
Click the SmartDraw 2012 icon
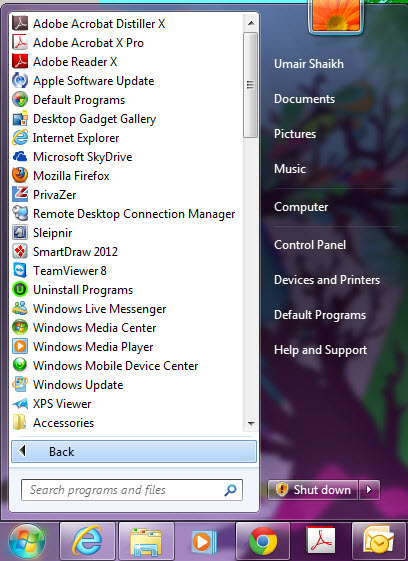20,252
